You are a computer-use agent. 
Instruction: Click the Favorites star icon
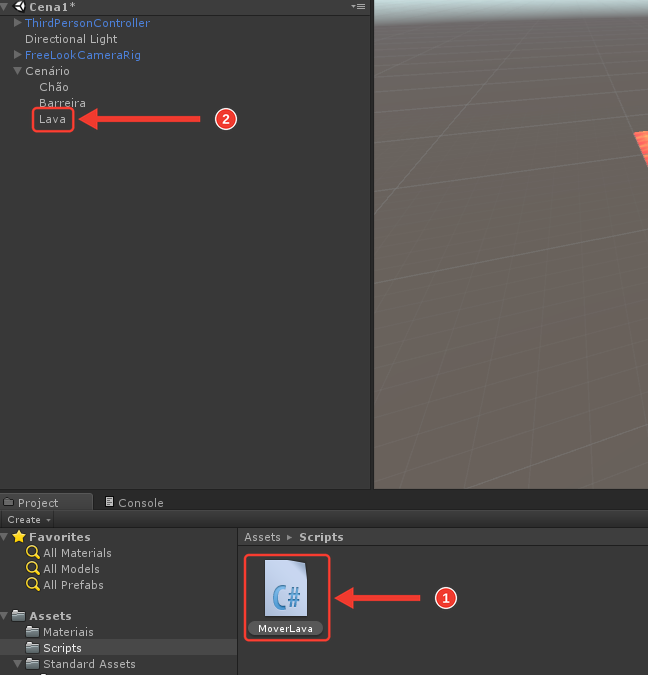[19, 536]
